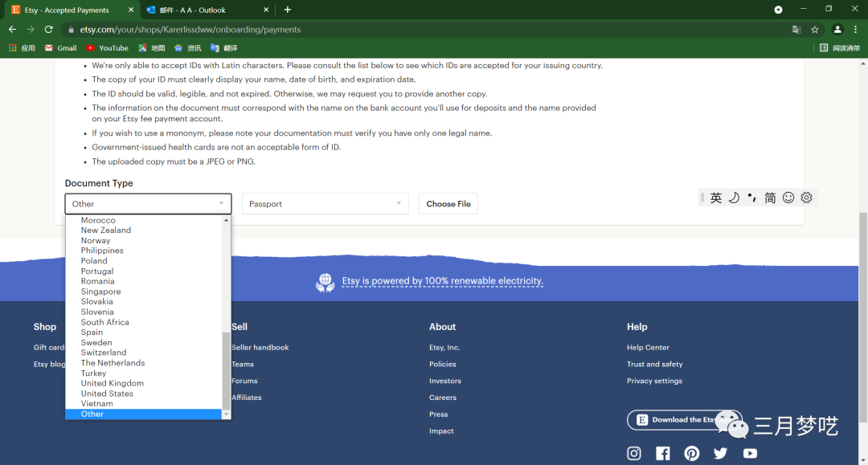Toggle the IME moon half-width mode

pyautogui.click(x=734, y=198)
